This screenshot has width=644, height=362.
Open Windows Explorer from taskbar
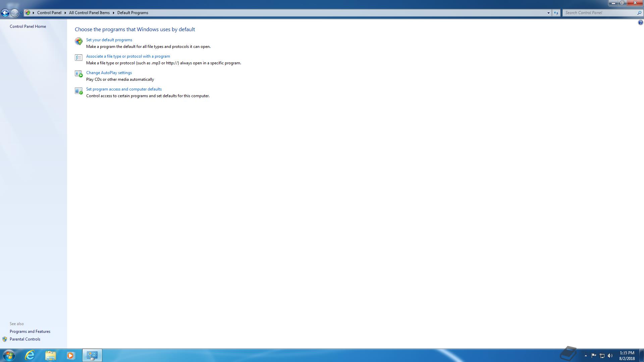pyautogui.click(x=50, y=355)
